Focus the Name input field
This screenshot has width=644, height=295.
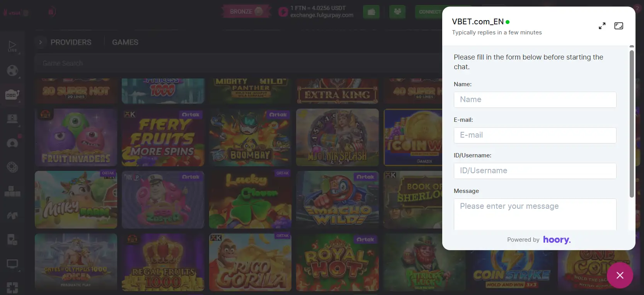pos(535,100)
